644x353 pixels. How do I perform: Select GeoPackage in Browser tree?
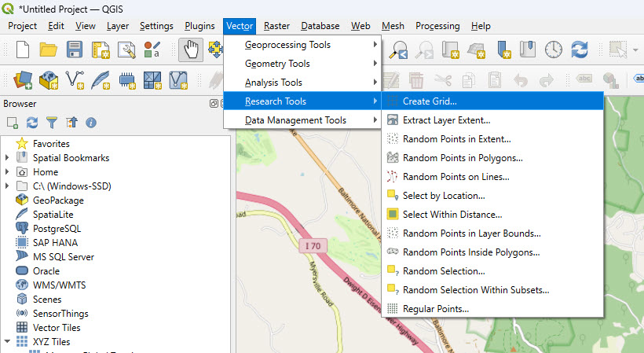pyautogui.click(x=58, y=200)
